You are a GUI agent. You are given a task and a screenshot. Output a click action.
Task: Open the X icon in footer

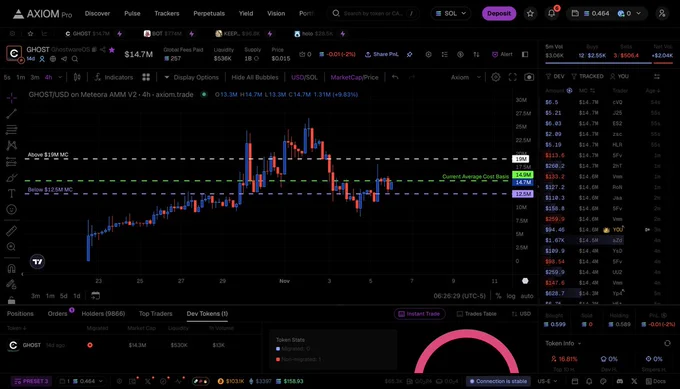634,381
